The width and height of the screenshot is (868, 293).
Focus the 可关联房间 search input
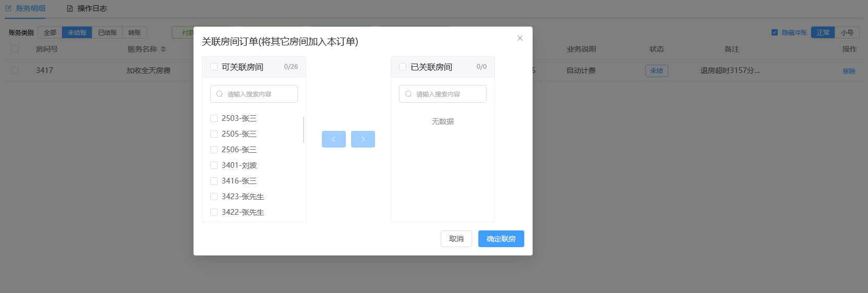(x=254, y=94)
